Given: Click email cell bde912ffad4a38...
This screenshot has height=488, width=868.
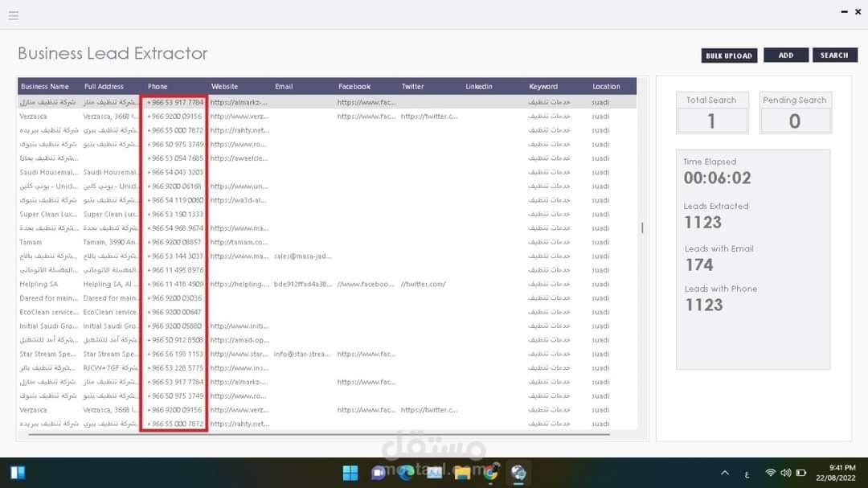Looking at the screenshot, I should 303,284.
